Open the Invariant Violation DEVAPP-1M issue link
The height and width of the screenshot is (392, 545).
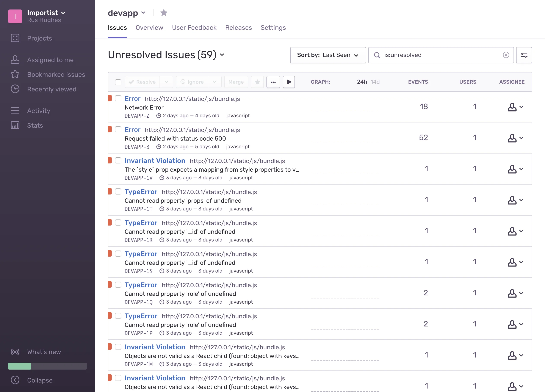pyautogui.click(x=155, y=347)
